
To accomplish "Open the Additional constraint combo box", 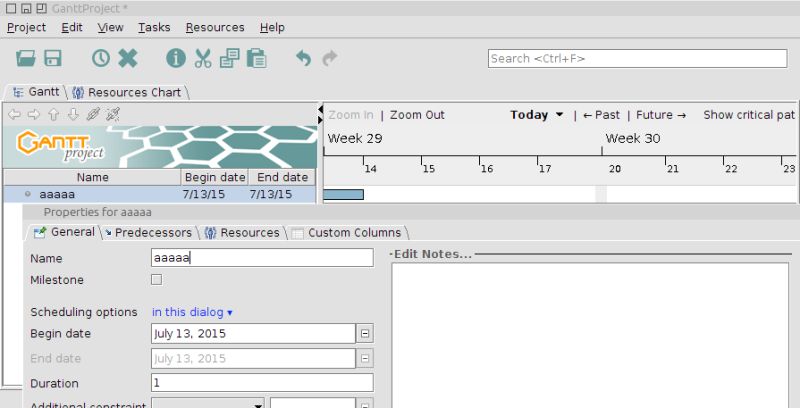I will click(208, 404).
